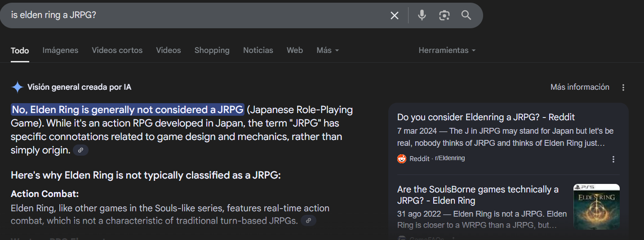This screenshot has height=240, width=644.
Task: Submit search with the magnifying glass icon
Action: tap(466, 15)
